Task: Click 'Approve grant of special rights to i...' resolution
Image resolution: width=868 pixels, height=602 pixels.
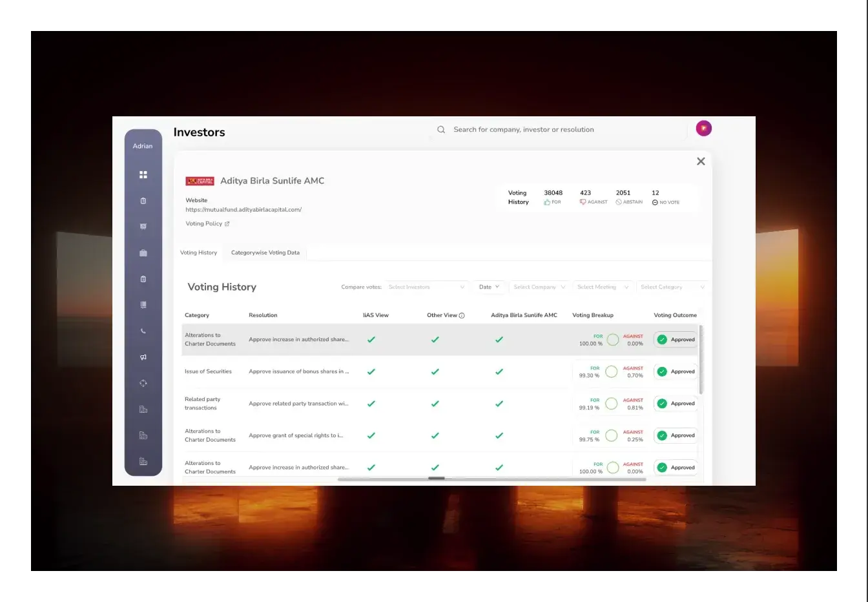Action: coord(296,436)
